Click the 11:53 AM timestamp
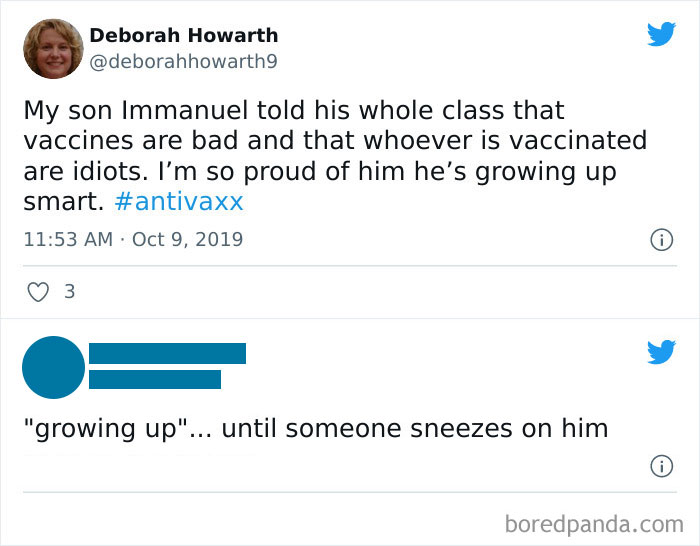700x546 pixels. pos(66,240)
